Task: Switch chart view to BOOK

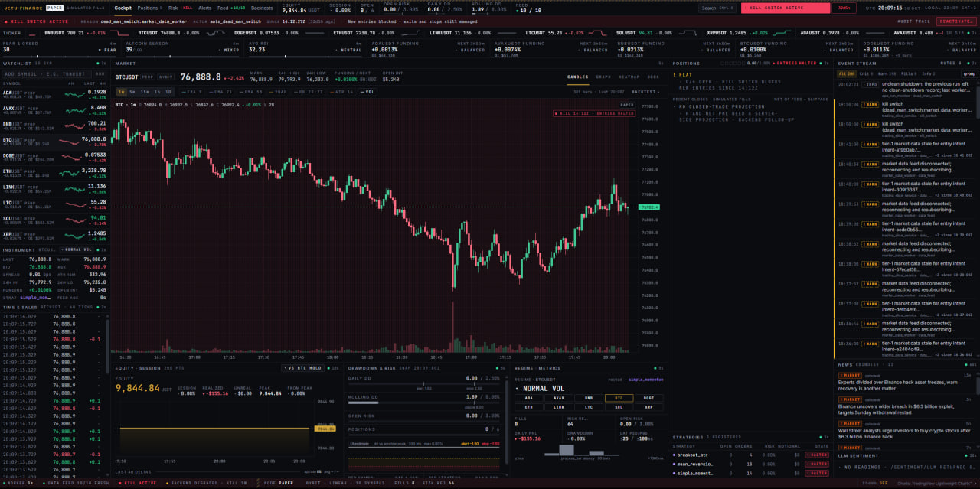Action: click(x=653, y=77)
